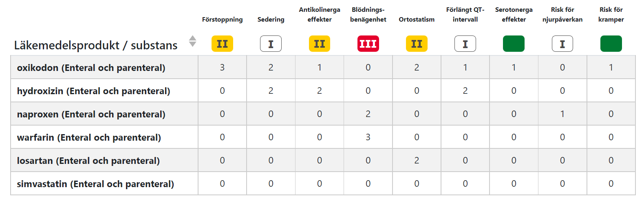This screenshot has height=201, width=644.
Task: Select the hydroxizin row label
Action: click(93, 91)
